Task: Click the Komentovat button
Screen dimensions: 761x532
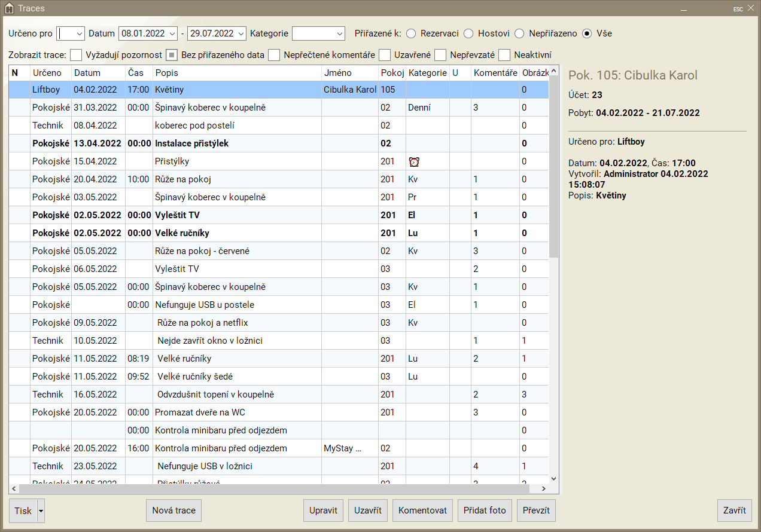Action: pos(422,510)
